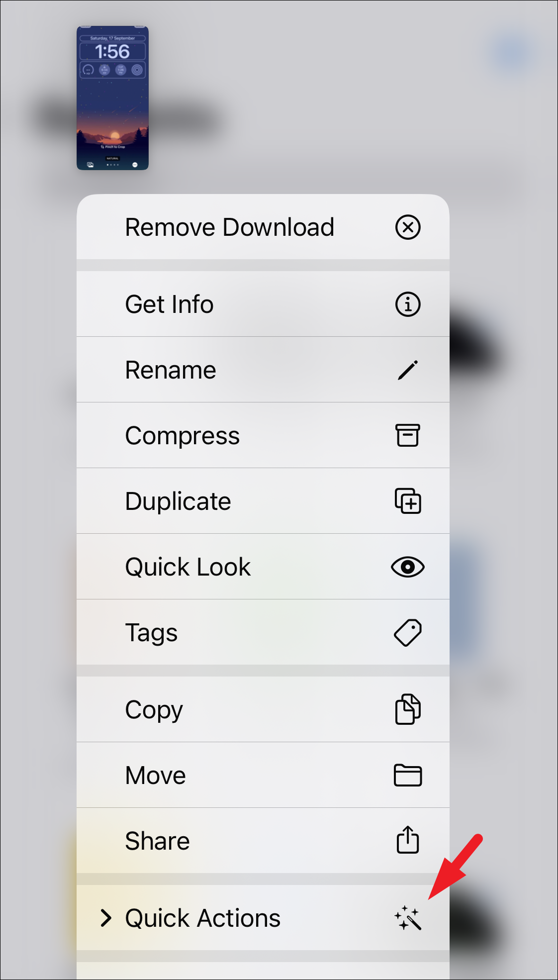Open the Quick Actions submenu label
The width and height of the screenshot is (558, 980).
coord(203,918)
